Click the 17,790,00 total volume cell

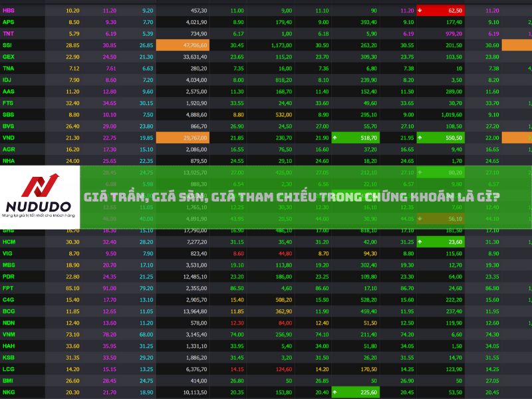195,230
